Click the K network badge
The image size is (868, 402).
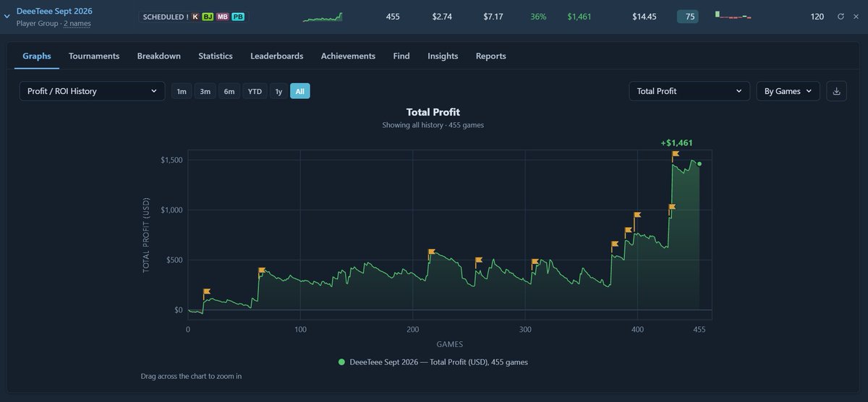(195, 17)
